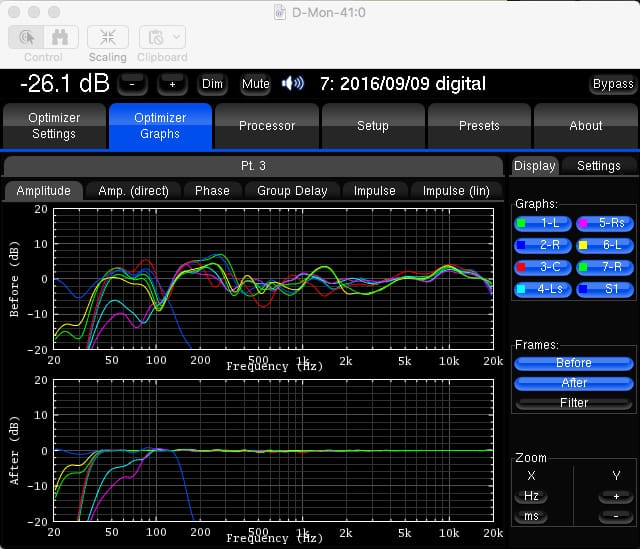640x549 pixels.
Task: Click the speaker volume icon
Action: tap(293, 84)
